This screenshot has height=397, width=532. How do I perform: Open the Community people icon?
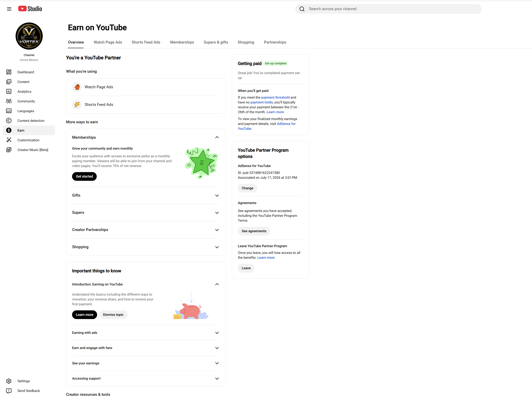9,101
